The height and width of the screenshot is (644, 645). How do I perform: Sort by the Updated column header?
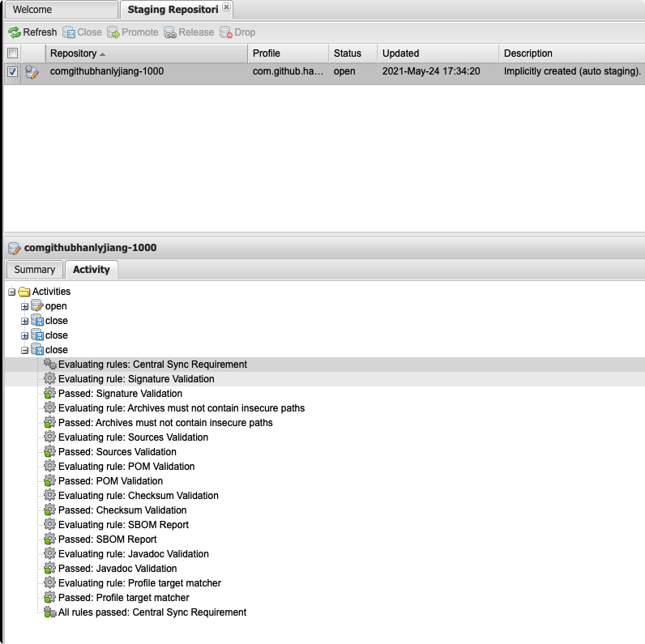click(x=438, y=53)
